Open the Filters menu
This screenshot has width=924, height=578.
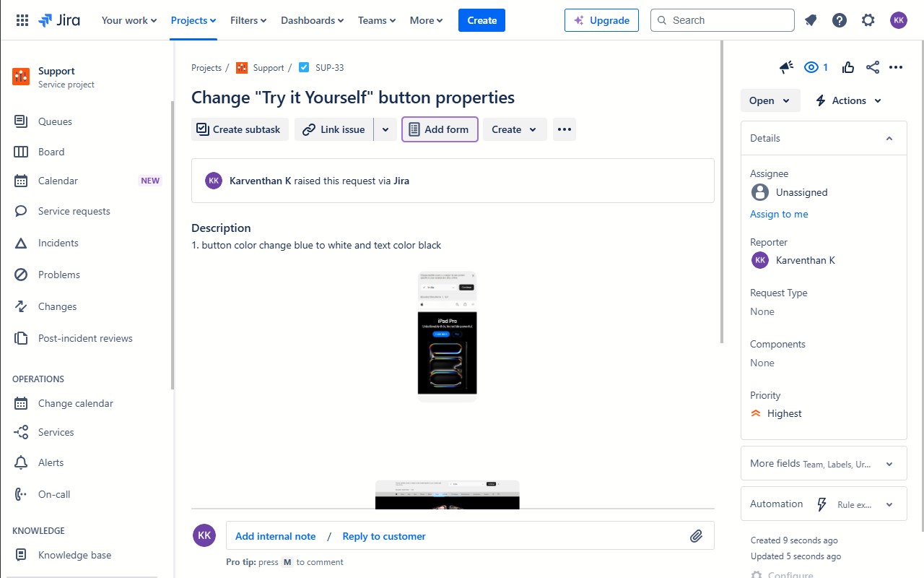[x=248, y=20]
